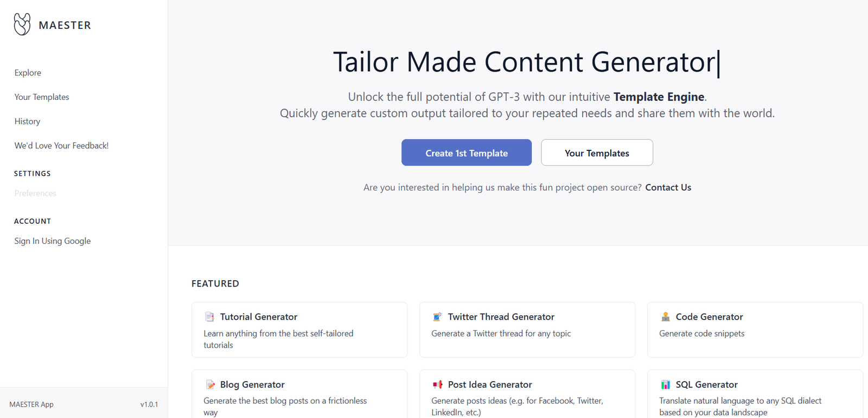Click the Tutorial Generator card icon
868x418 pixels.
point(209,317)
